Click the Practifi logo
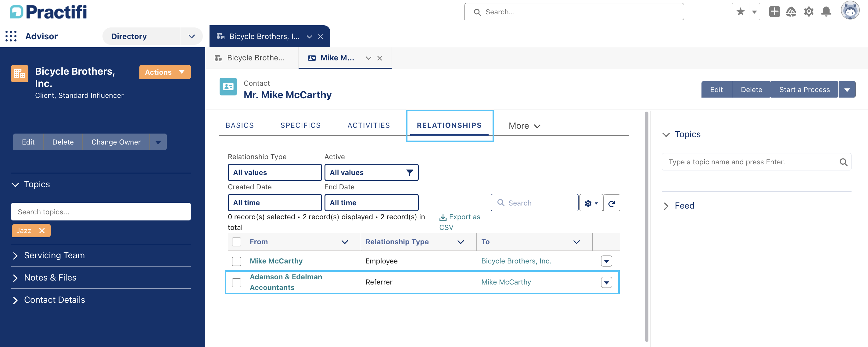The image size is (868, 347). coord(48,12)
